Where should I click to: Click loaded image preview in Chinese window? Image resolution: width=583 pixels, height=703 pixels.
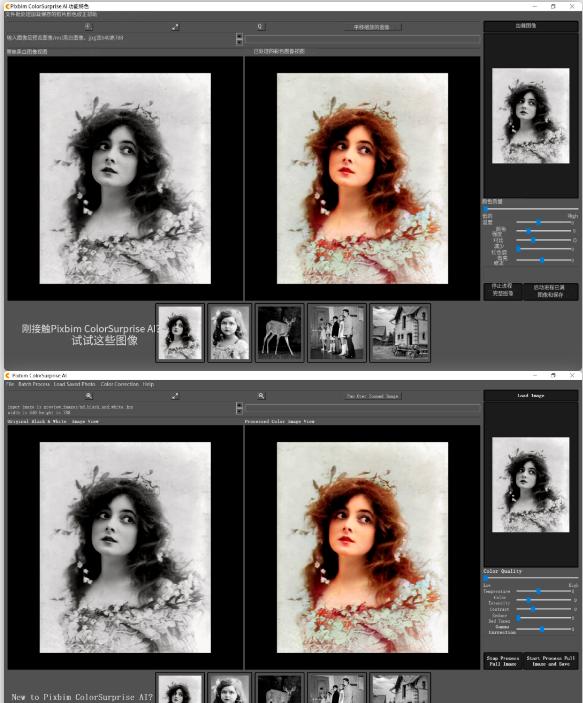tap(531, 116)
